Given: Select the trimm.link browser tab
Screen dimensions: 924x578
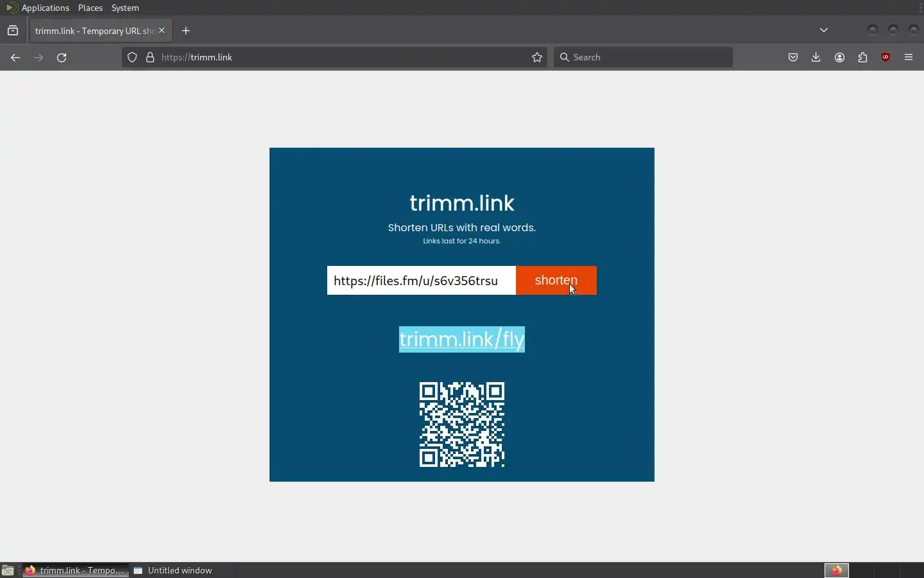Looking at the screenshot, I should click(99, 31).
